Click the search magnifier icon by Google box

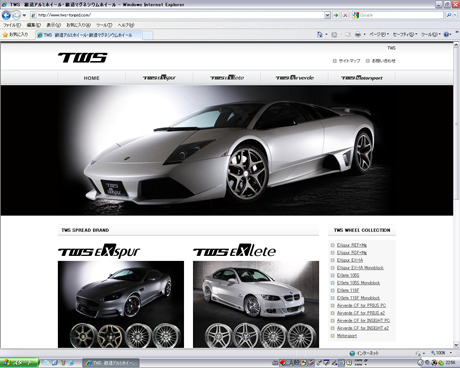click(x=449, y=15)
